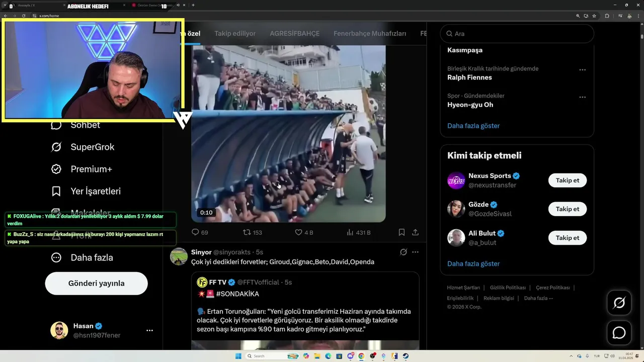Image resolution: width=644 pixels, height=362 pixels.
Task: Click the Windows Start button
Action: click(238, 356)
